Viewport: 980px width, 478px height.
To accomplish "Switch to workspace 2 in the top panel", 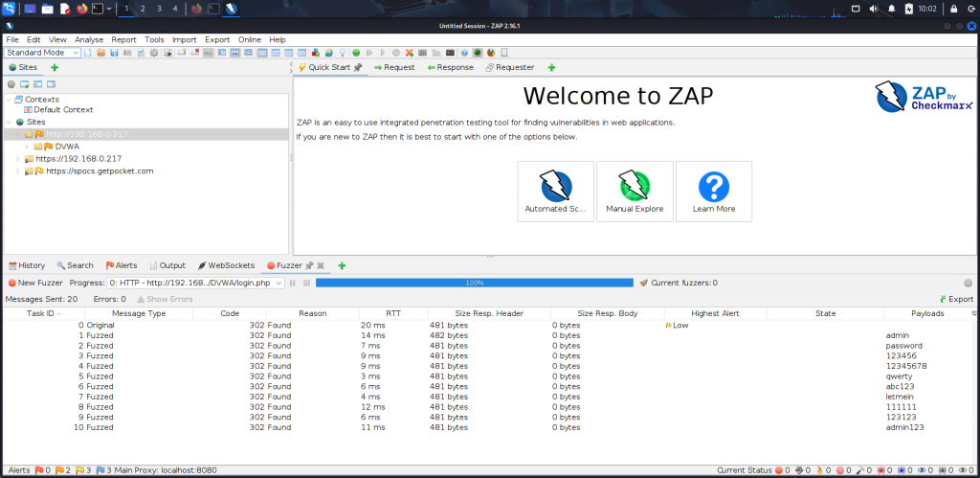I will [x=143, y=9].
